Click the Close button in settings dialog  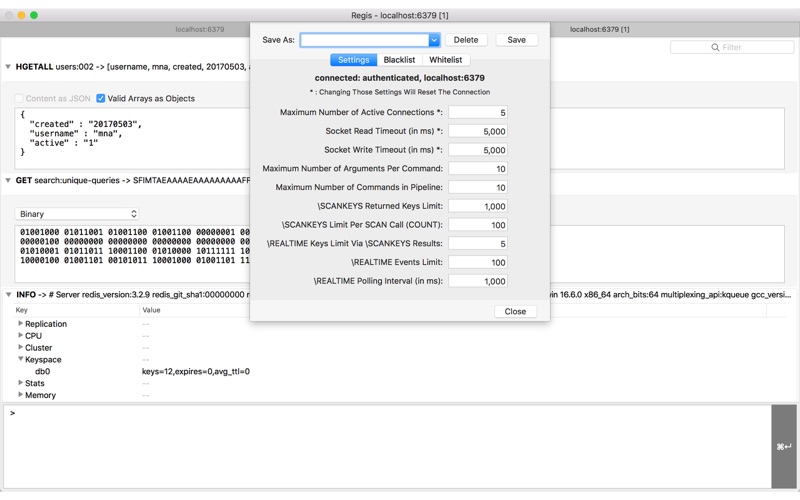515,311
